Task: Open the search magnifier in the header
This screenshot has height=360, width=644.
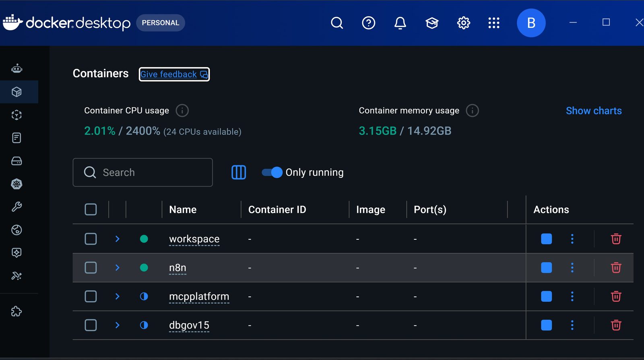Action: [x=337, y=23]
